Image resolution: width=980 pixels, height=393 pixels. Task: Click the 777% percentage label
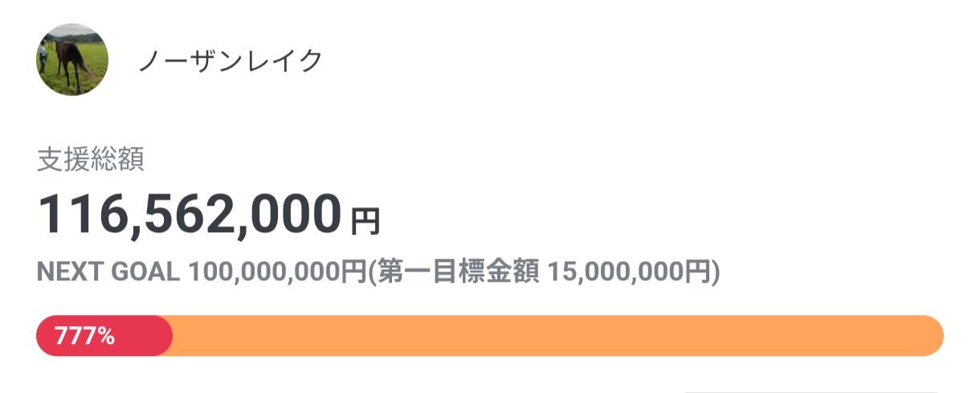click(x=84, y=336)
